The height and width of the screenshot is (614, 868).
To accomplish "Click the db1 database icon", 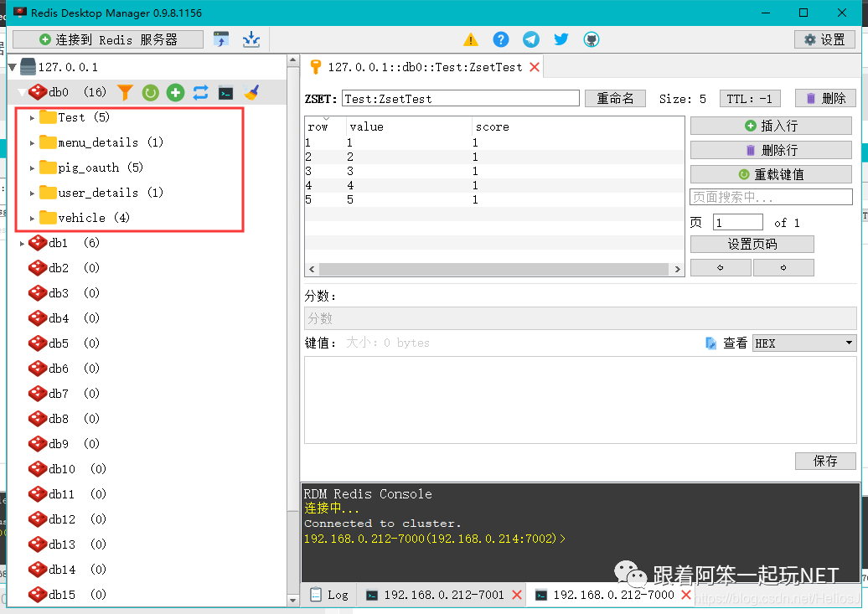I will pos(38,242).
